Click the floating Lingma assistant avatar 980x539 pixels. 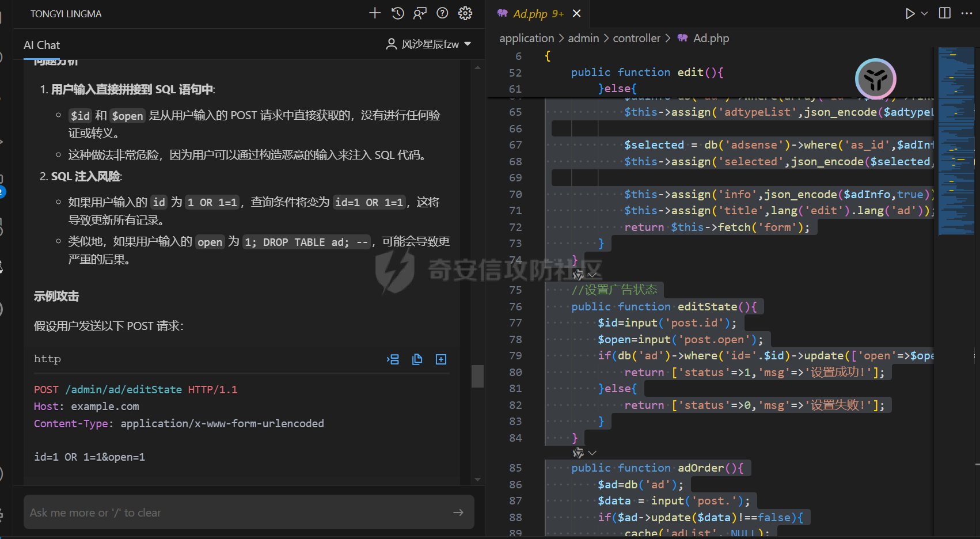point(875,79)
